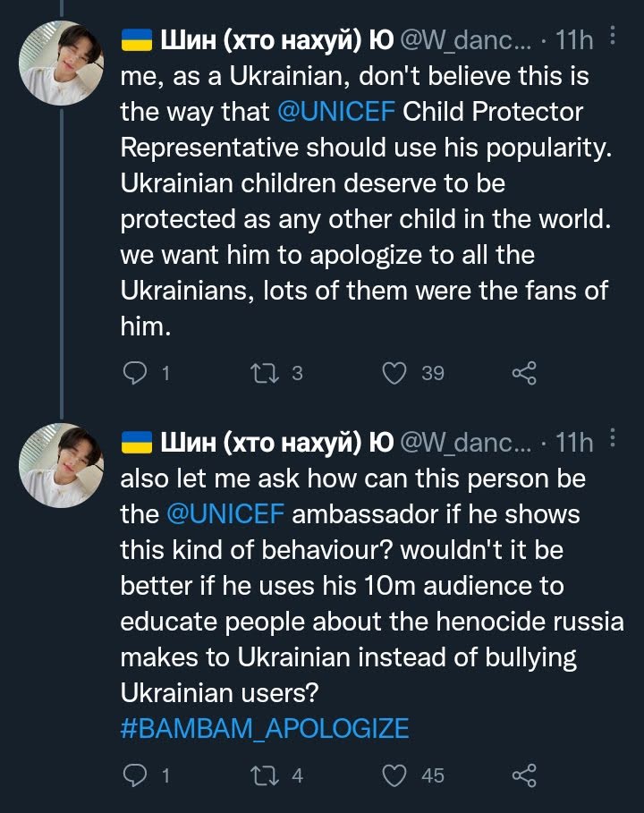Share the second tweet
This screenshot has width=644, height=813.
[x=523, y=775]
